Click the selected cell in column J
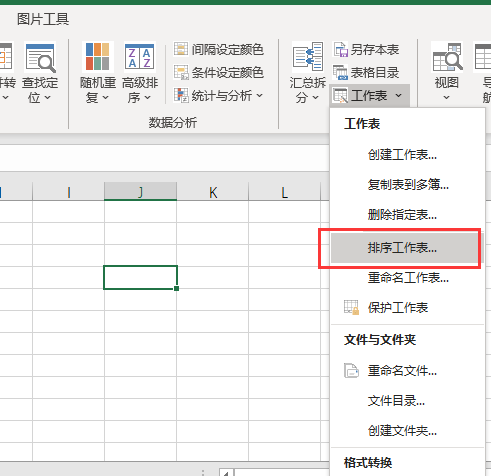491x476 pixels. click(x=140, y=277)
